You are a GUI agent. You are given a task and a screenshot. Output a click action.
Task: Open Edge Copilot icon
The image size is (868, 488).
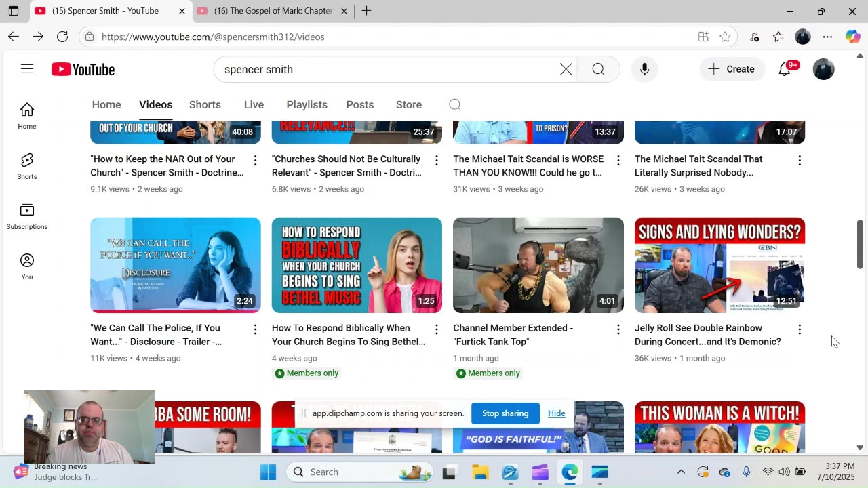tap(852, 37)
